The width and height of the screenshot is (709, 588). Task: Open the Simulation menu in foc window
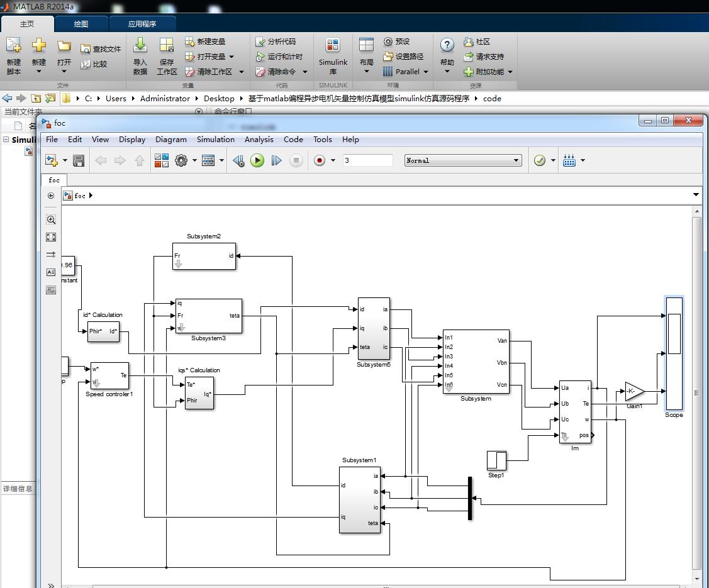point(216,140)
